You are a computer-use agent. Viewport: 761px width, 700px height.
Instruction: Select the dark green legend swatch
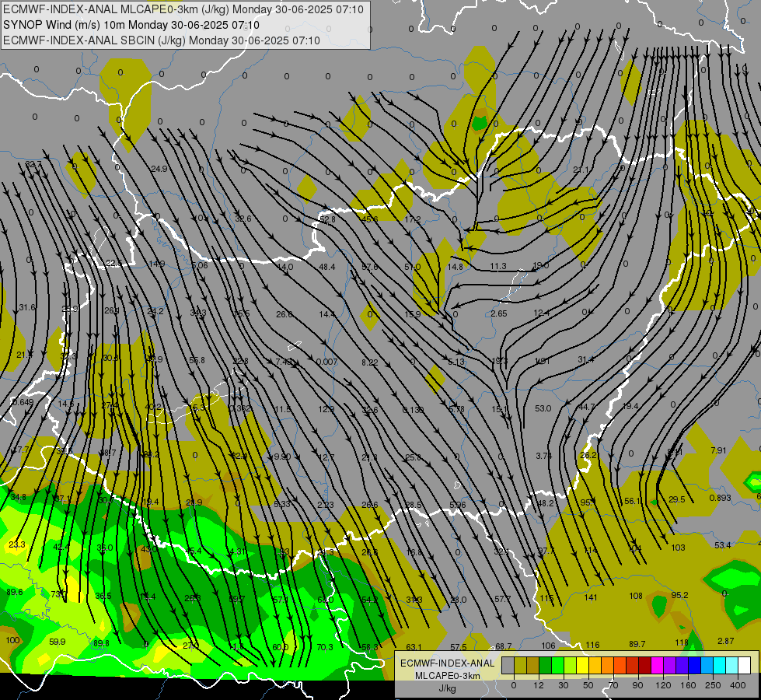tap(546, 665)
